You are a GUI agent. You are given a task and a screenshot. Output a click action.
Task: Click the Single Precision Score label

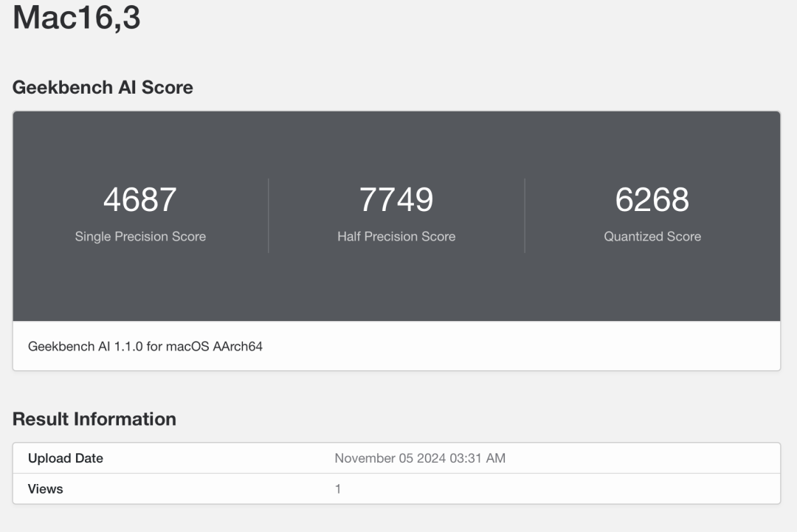pos(140,236)
